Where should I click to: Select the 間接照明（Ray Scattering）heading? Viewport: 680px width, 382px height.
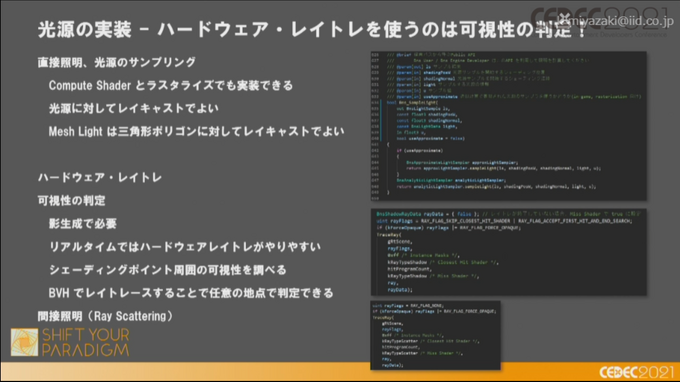click(x=105, y=316)
